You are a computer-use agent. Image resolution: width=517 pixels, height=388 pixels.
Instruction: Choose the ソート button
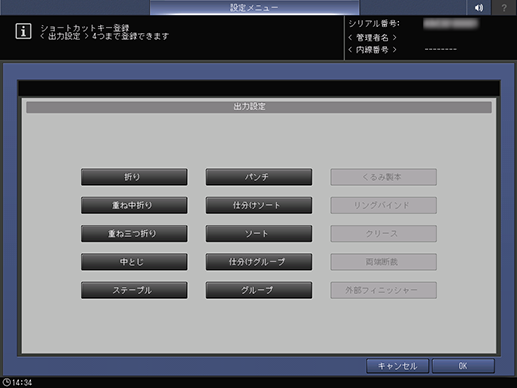(259, 234)
